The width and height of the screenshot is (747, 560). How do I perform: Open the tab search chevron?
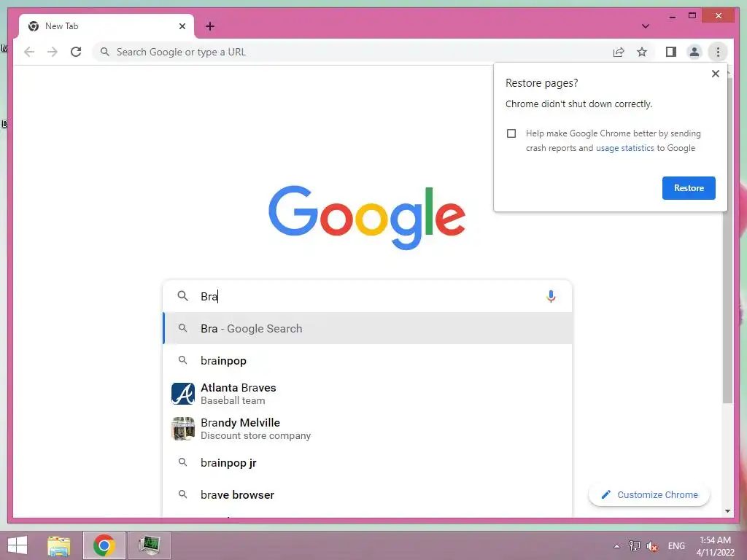coord(645,26)
